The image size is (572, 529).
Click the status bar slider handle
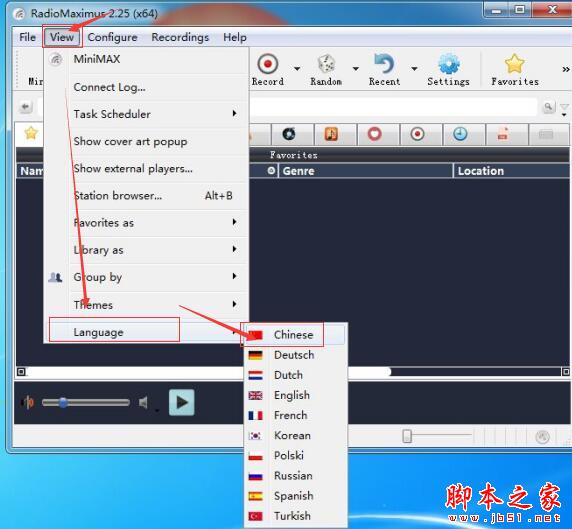click(407, 436)
